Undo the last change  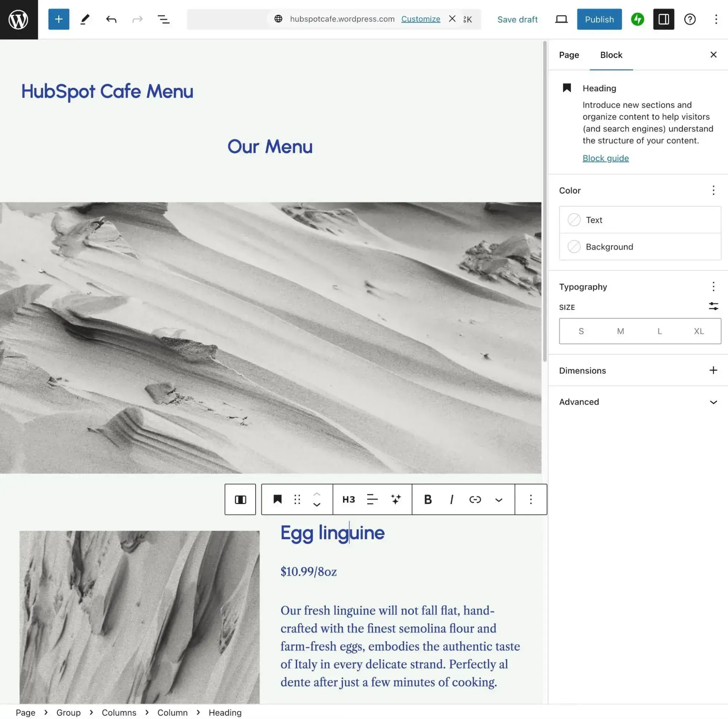pos(111,19)
